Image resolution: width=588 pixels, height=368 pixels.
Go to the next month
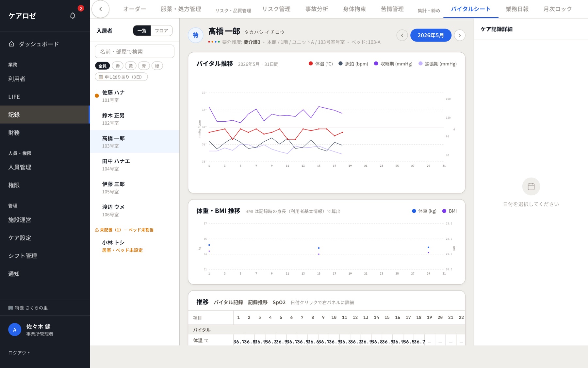460,35
